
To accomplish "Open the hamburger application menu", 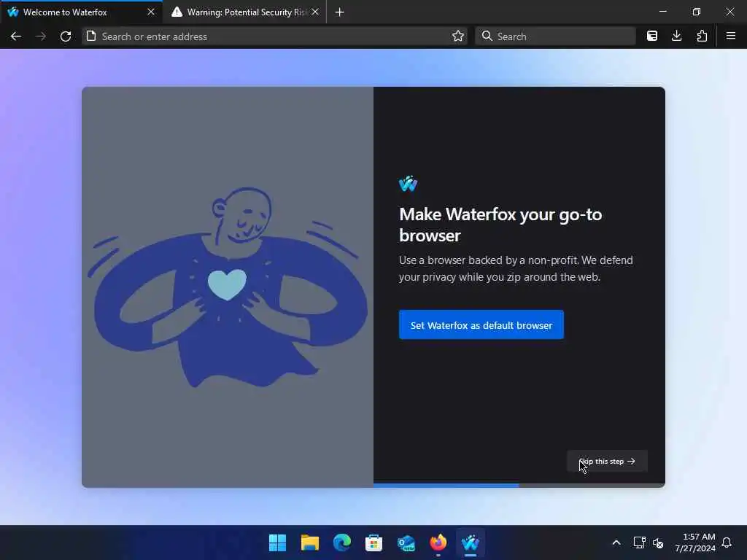I will pyautogui.click(x=731, y=36).
